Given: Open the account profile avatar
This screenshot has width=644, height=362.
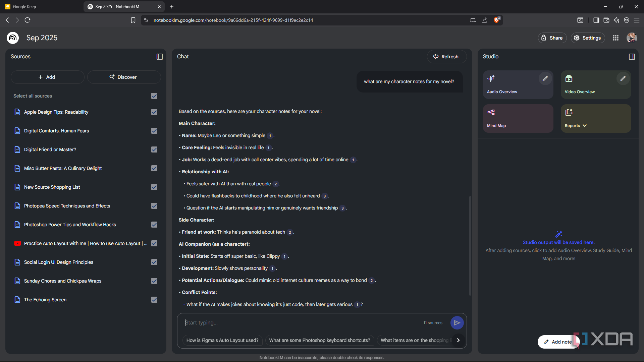Looking at the screenshot, I should [632, 38].
